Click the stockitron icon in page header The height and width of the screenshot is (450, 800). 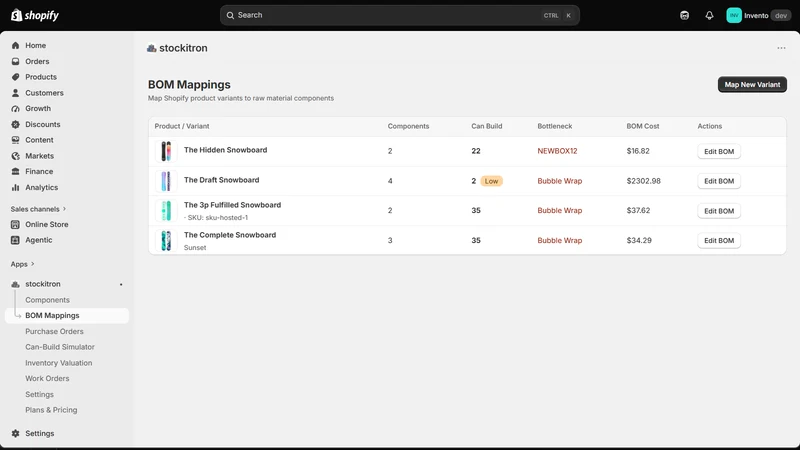point(152,48)
